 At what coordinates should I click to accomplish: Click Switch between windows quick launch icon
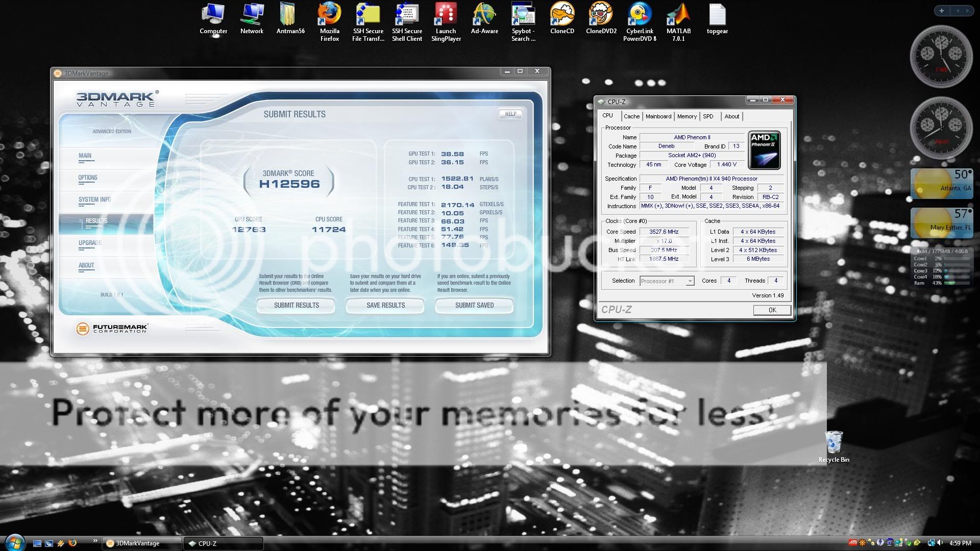pyautogui.click(x=49, y=543)
